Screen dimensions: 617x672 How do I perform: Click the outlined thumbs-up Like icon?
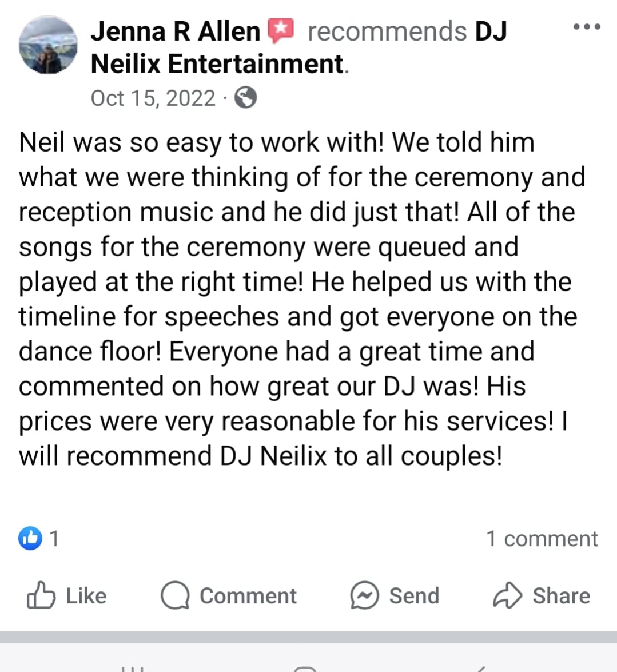pyautogui.click(x=41, y=595)
